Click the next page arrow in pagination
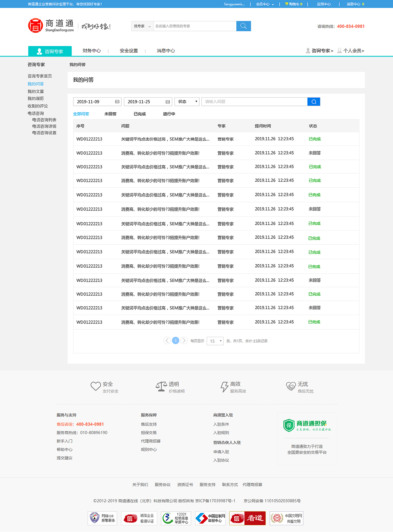Screen dimensions: 393x532 click(184, 340)
